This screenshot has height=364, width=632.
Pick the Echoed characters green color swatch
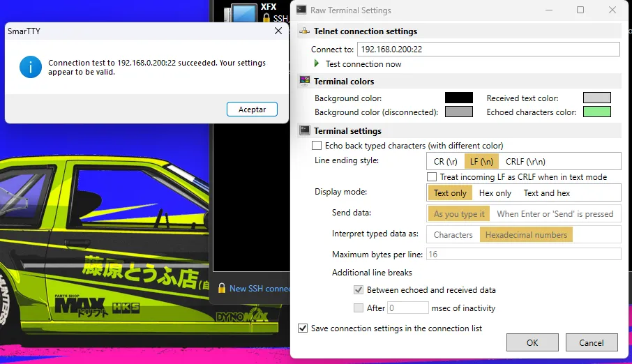pos(597,112)
